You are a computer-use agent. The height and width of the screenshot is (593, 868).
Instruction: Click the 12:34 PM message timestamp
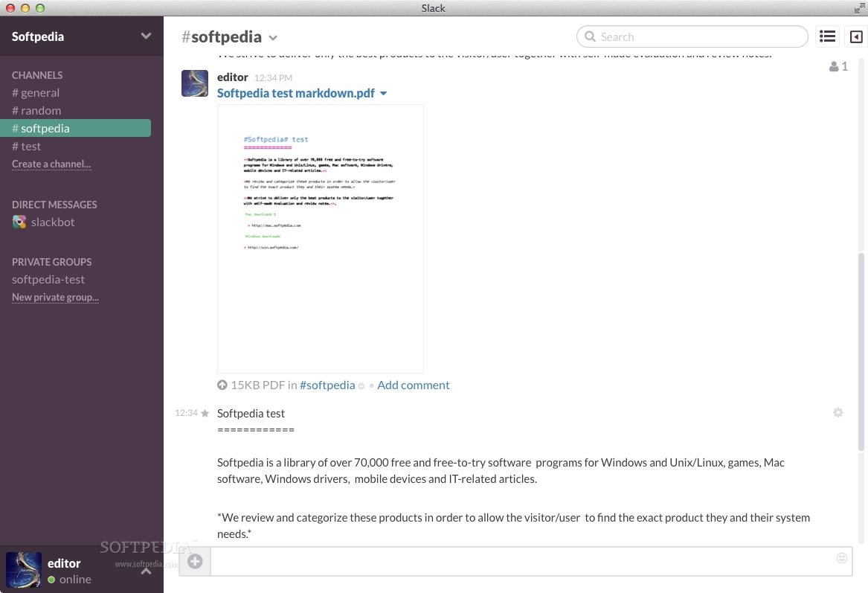pos(273,78)
